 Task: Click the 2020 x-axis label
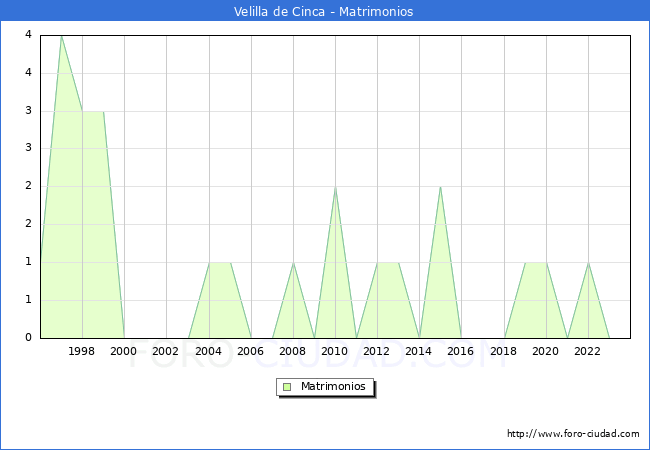[545, 351]
